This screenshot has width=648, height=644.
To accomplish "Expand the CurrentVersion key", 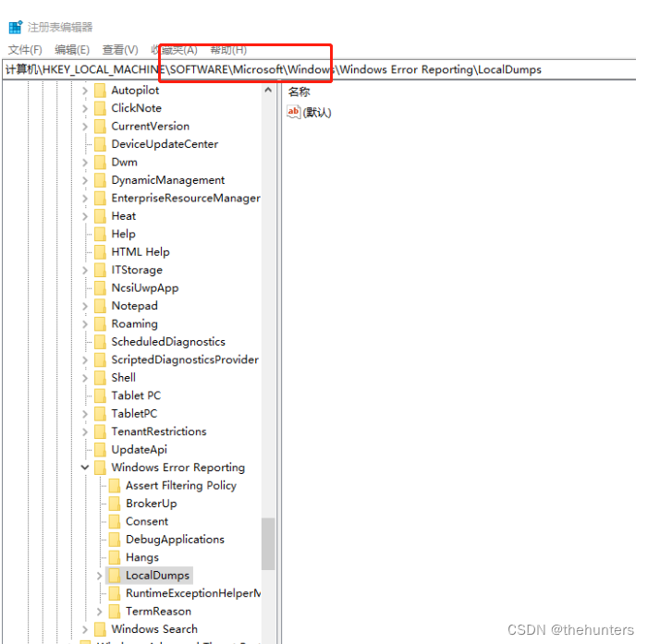I will click(85, 127).
